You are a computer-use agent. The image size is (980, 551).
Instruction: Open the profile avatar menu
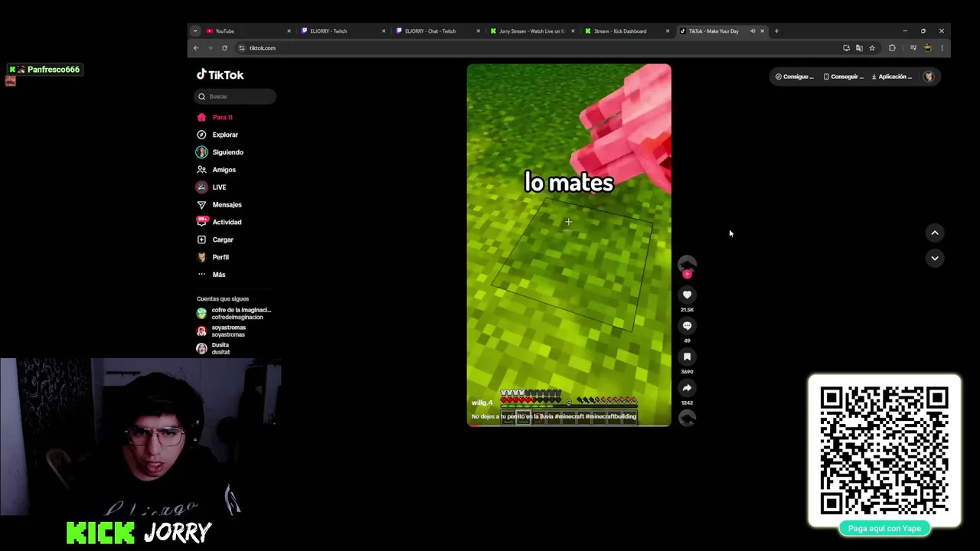pyautogui.click(x=929, y=77)
